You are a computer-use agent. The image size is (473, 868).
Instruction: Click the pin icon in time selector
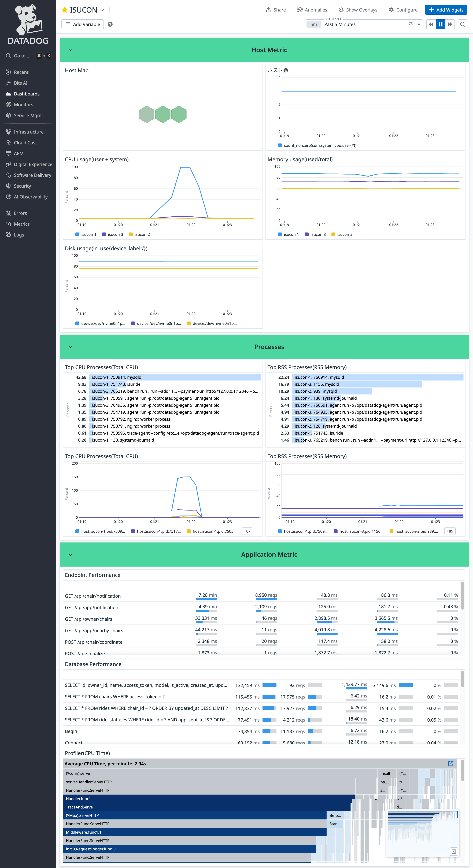click(x=411, y=24)
